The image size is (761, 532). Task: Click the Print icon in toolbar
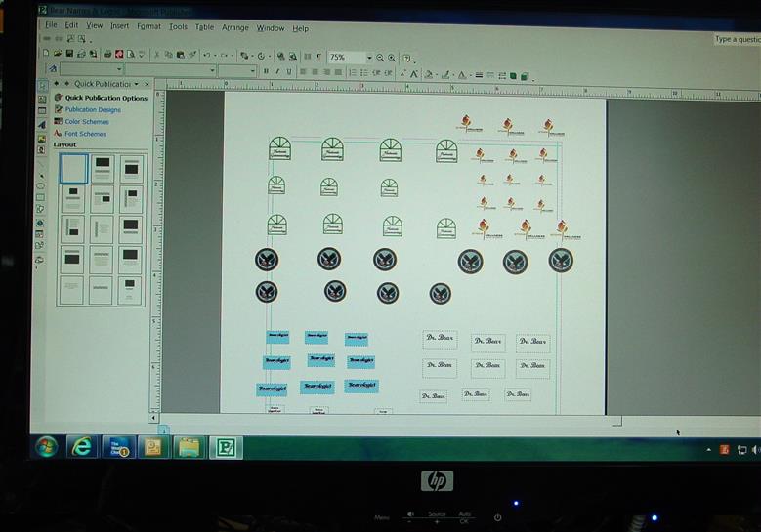107,55
